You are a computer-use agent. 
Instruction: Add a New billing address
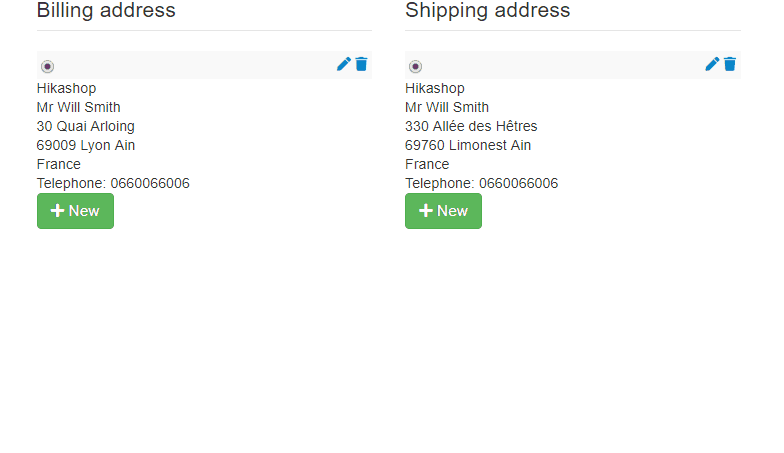click(76, 211)
